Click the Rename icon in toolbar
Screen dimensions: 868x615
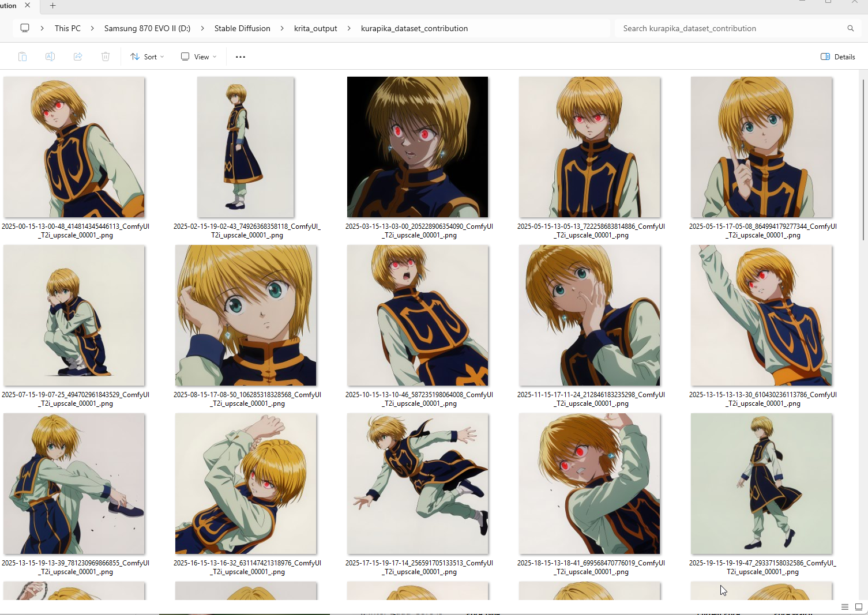click(x=50, y=56)
